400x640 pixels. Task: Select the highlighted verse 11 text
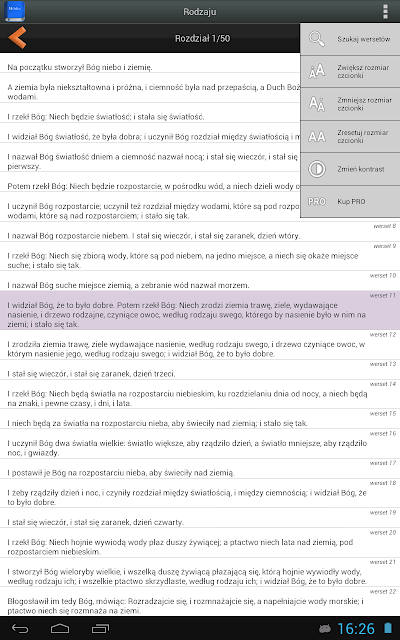(200, 310)
